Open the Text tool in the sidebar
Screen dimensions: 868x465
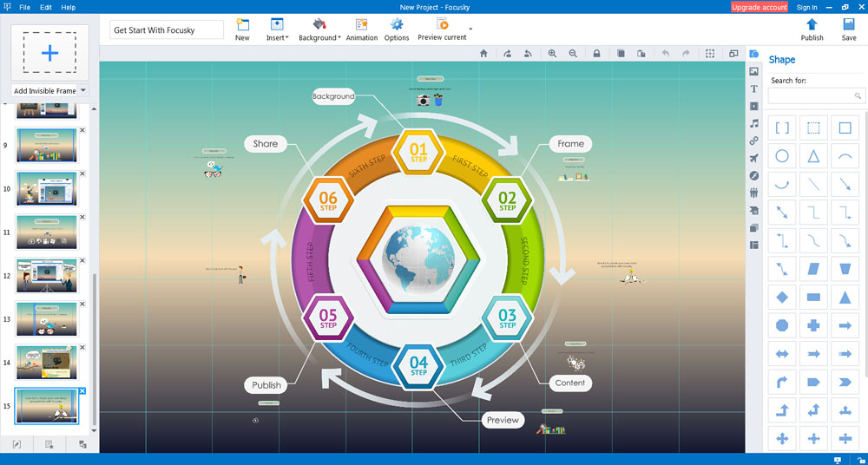(x=754, y=88)
